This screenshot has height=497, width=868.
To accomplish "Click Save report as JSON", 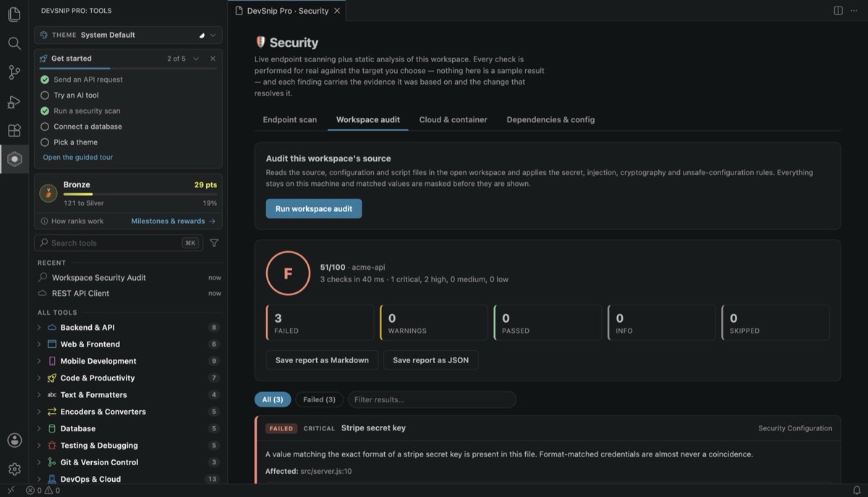I will pos(431,360).
